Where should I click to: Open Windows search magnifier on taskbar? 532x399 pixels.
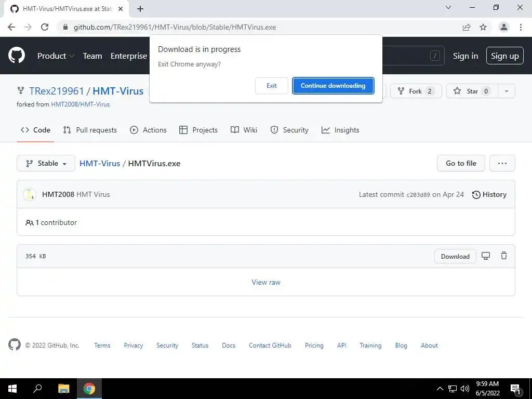point(37,388)
